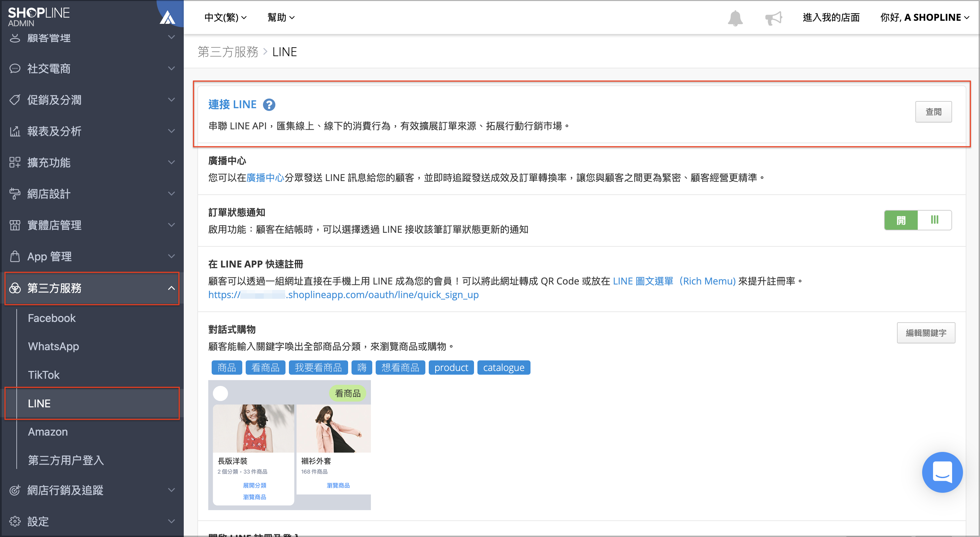Click 瀏覽商品 under 長版洋裝

[x=254, y=497]
